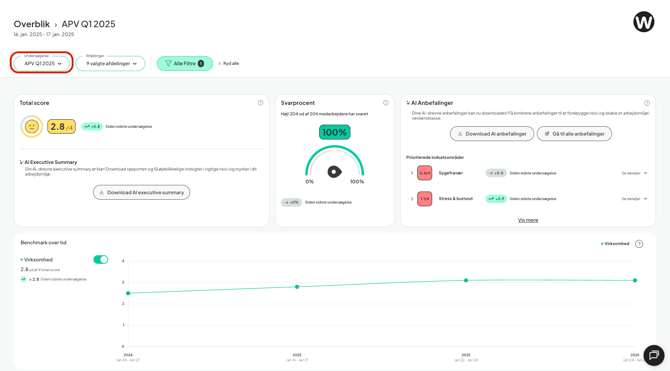Click the Vis mere link

click(x=528, y=220)
